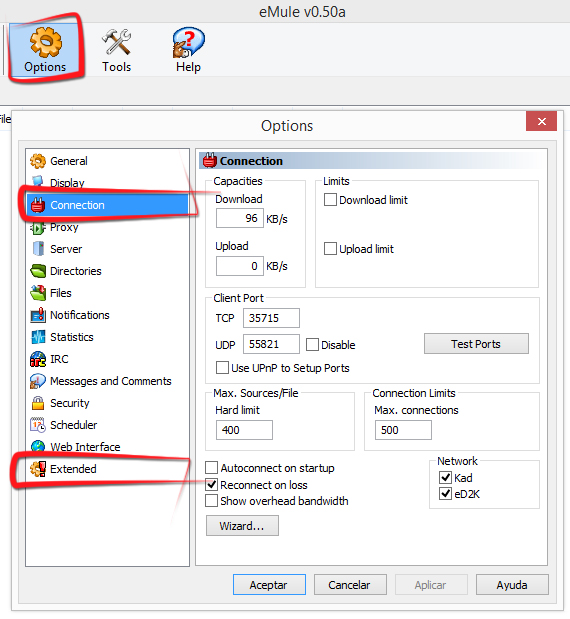
Task: Enable the Upload limit checkbox
Action: click(x=330, y=249)
